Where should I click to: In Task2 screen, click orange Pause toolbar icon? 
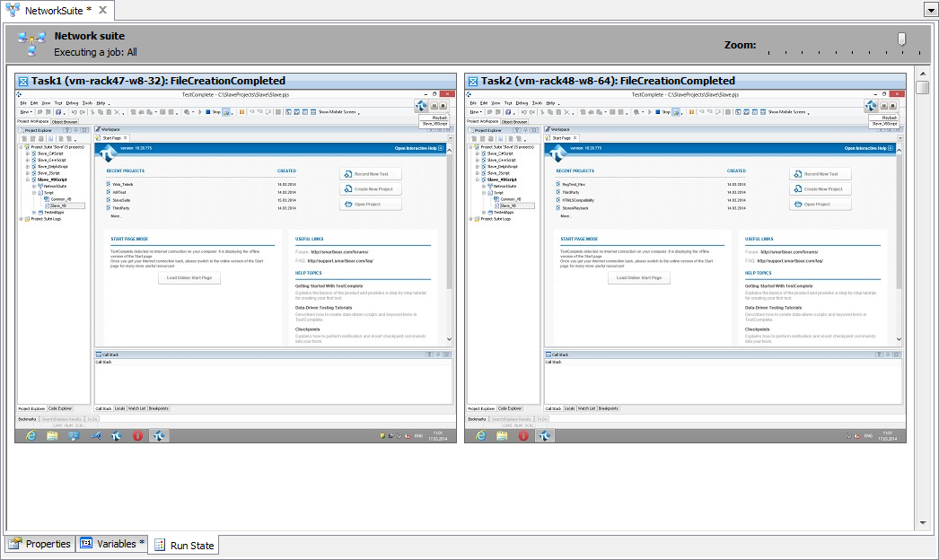(x=691, y=112)
